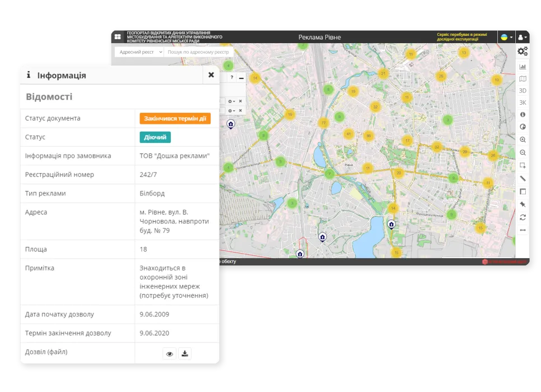This screenshot has height=392, width=541.
Task: Click house marker beside cluster 14 near lake
Action: pyautogui.click(x=391, y=225)
